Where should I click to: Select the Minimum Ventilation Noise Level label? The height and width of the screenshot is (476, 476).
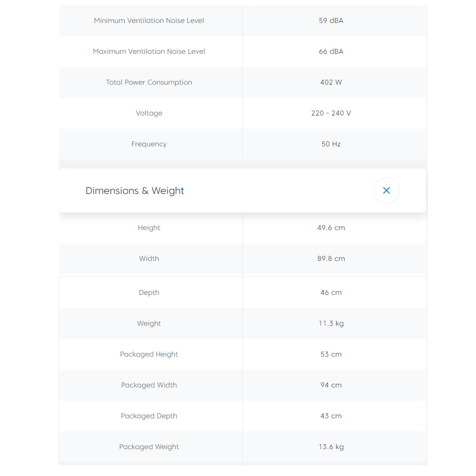(149, 21)
